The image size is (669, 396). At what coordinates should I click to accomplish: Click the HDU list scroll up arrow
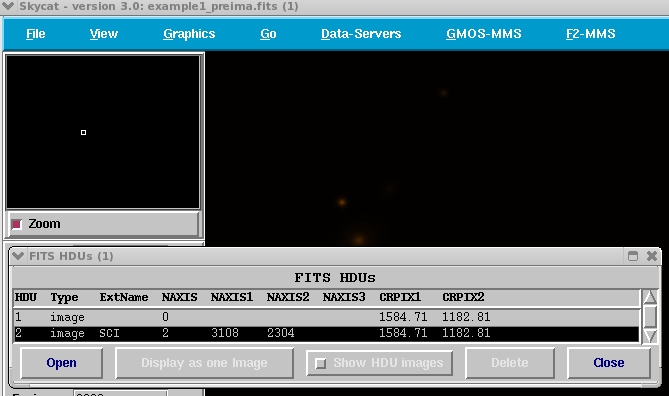(x=650, y=297)
